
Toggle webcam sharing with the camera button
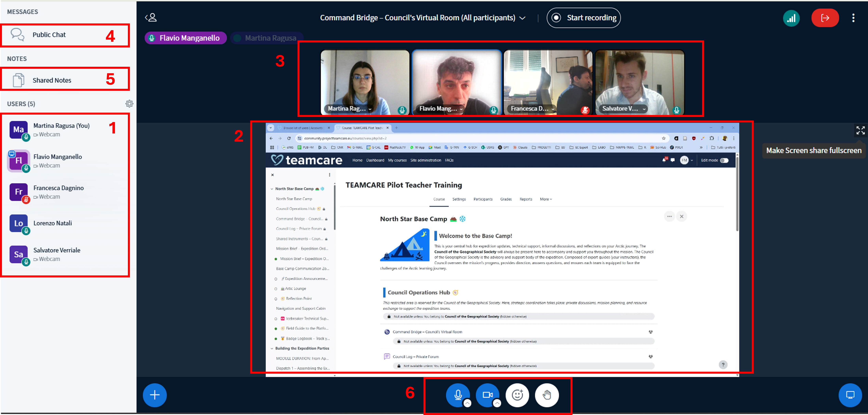tap(487, 395)
